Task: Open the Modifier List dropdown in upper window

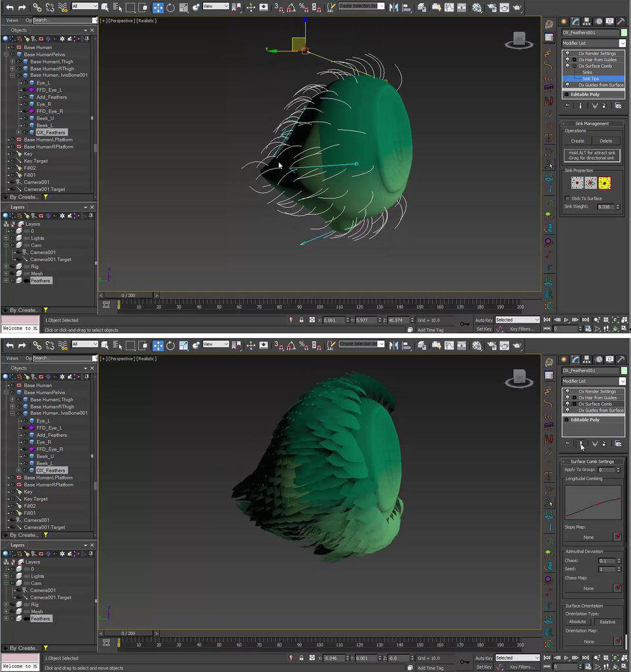Action: (x=594, y=43)
